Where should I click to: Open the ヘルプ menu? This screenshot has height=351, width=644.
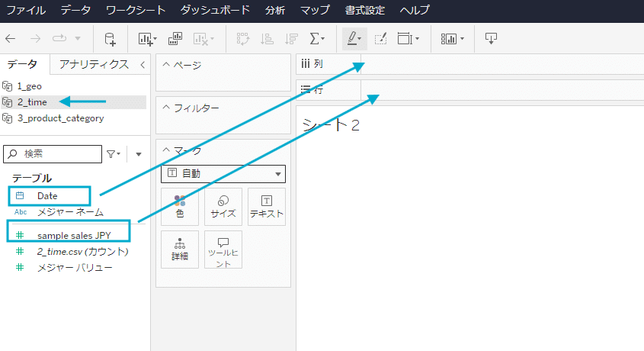pos(415,10)
